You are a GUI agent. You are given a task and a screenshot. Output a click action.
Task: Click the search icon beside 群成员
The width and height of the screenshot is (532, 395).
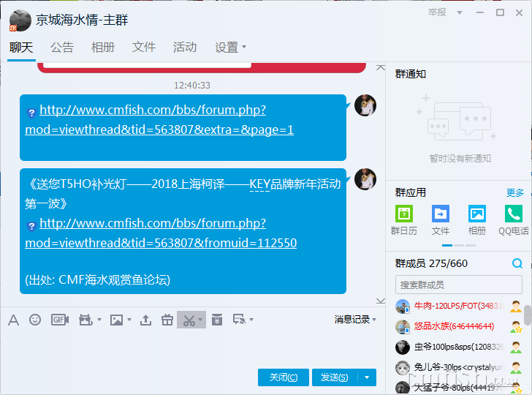pos(517,263)
